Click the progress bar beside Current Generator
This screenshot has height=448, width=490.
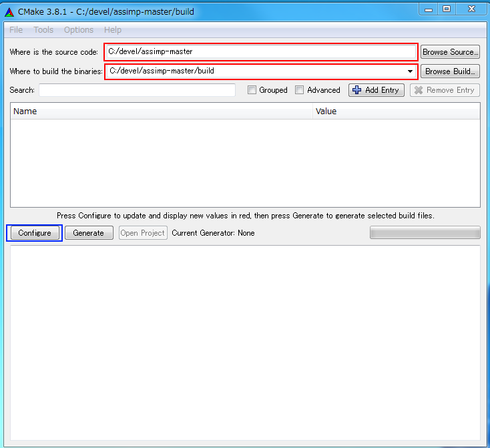[425, 232]
